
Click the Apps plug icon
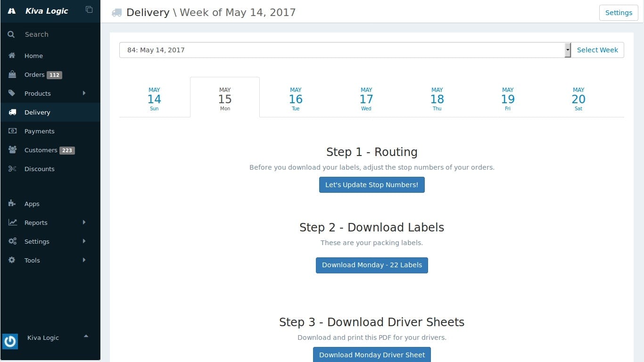tap(12, 204)
